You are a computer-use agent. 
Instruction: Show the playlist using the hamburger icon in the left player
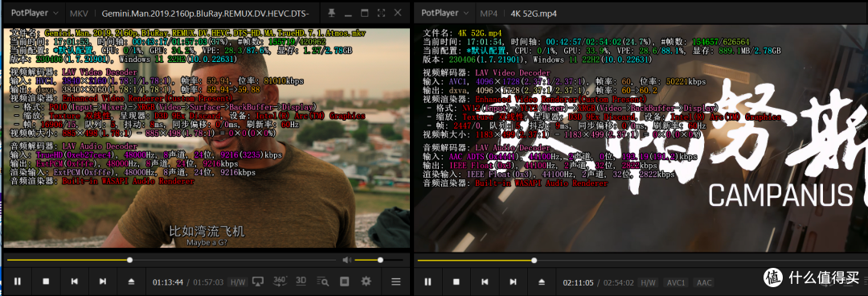click(x=395, y=282)
